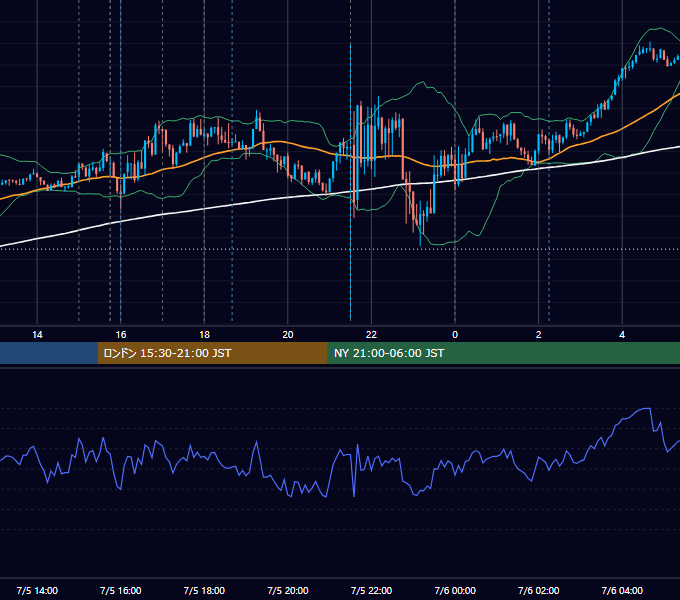The image size is (680, 600).
Task: Click the 20 hour axis label
Action: tap(288, 335)
